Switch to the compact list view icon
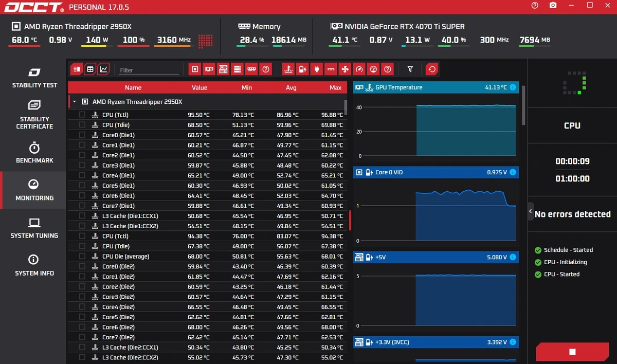 pos(76,69)
